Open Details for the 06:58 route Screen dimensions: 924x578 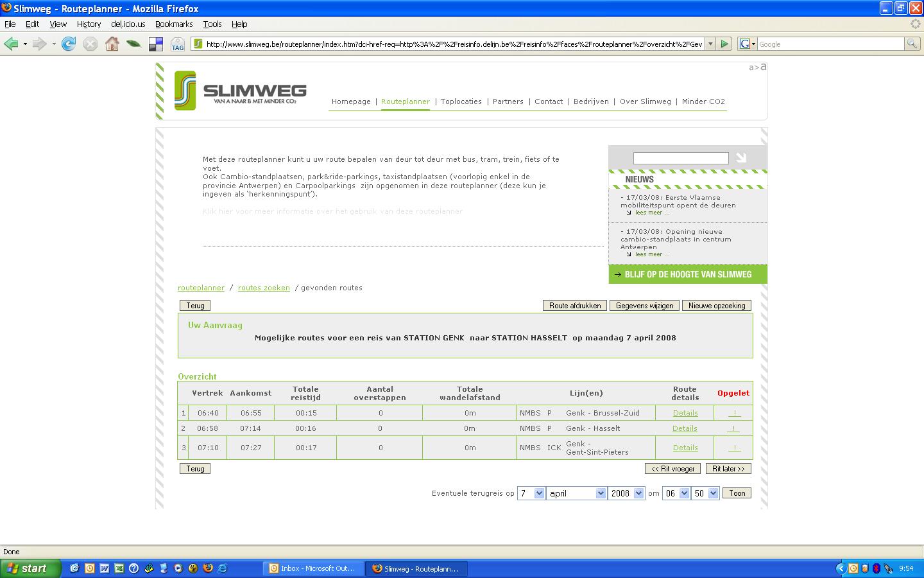pyautogui.click(x=685, y=428)
